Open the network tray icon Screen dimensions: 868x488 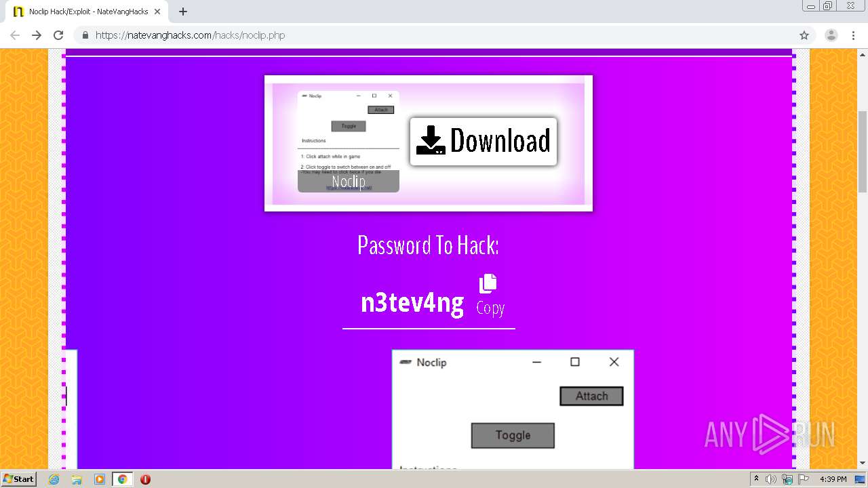click(787, 479)
